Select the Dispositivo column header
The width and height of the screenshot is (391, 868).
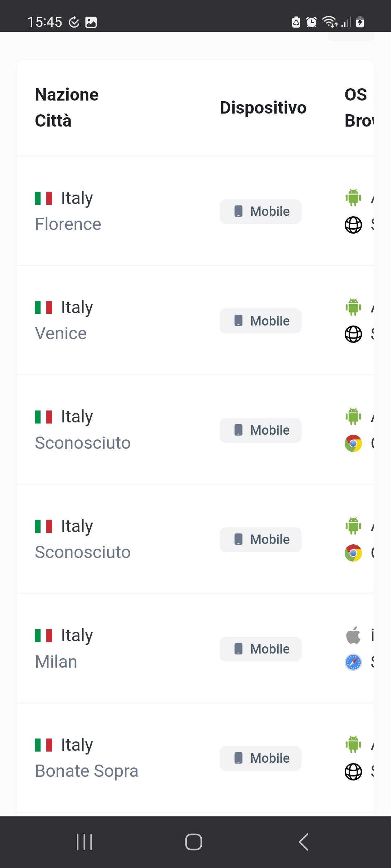[263, 108]
